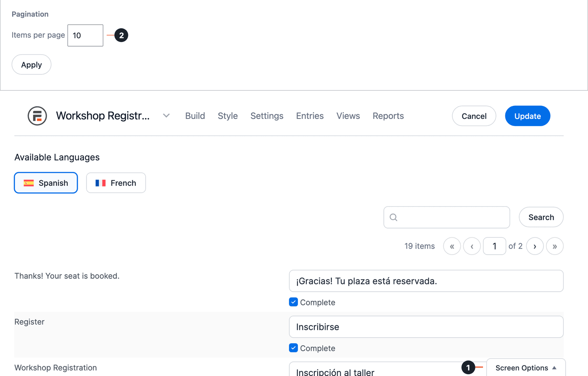Collapse the Screen Options panel
Image resolution: width=588 pixels, height=376 pixels.
tap(526, 368)
